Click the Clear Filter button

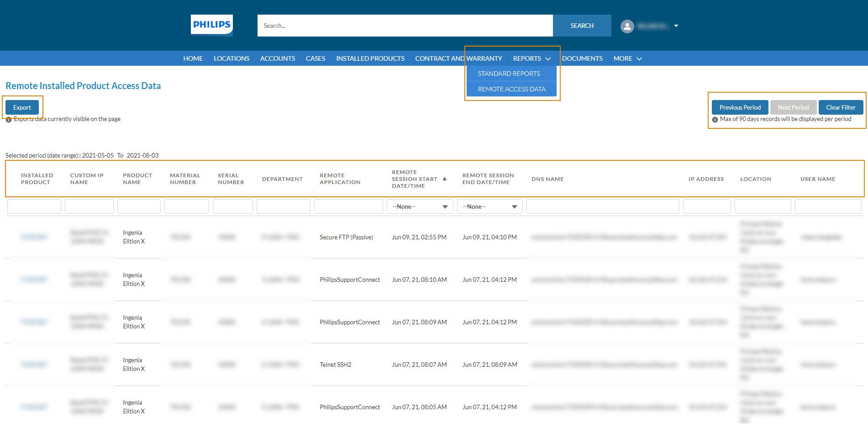(841, 107)
